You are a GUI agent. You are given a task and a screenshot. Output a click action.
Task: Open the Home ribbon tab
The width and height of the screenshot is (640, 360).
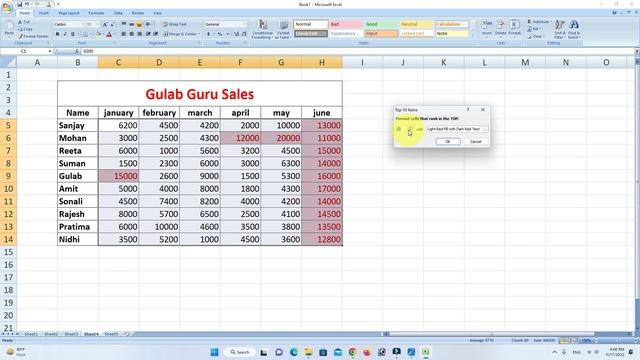click(x=24, y=13)
